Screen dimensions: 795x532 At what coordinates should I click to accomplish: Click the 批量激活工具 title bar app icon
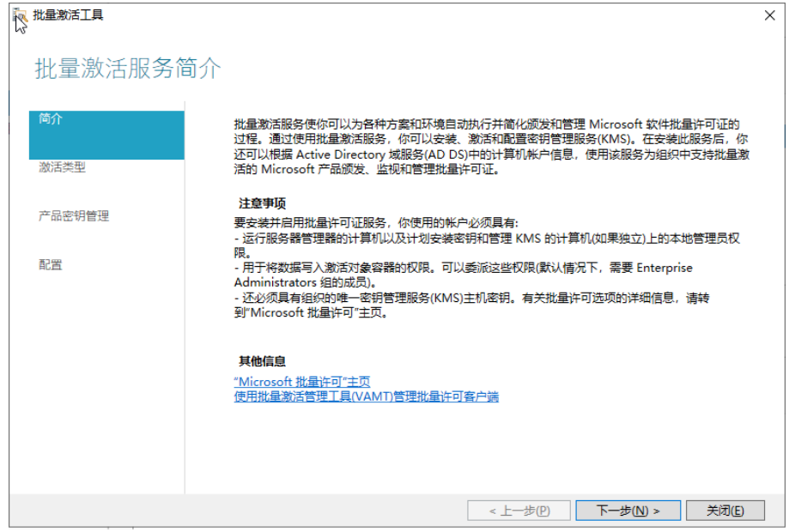pos(21,15)
